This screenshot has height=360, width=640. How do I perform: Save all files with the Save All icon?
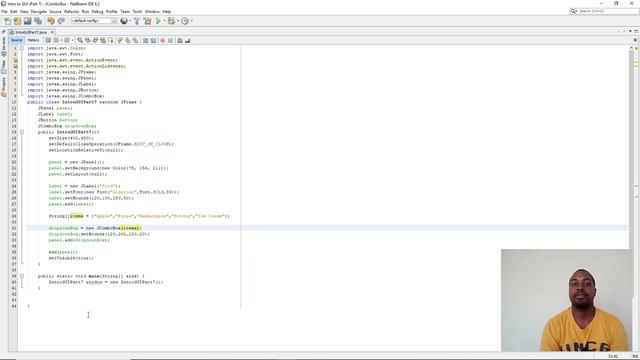(38, 21)
